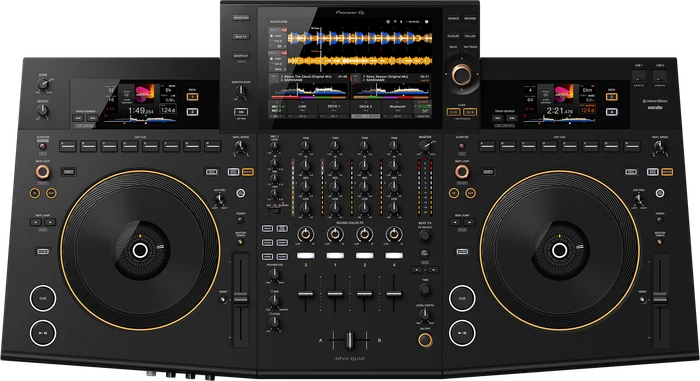Click the channel 4 volume fader
700x381 pixels.
[394, 293]
